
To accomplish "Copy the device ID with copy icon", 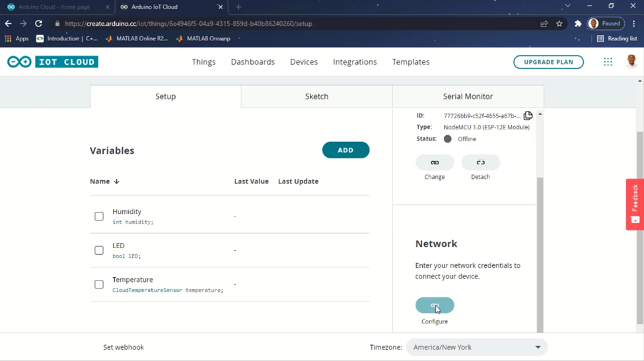I will tap(528, 115).
